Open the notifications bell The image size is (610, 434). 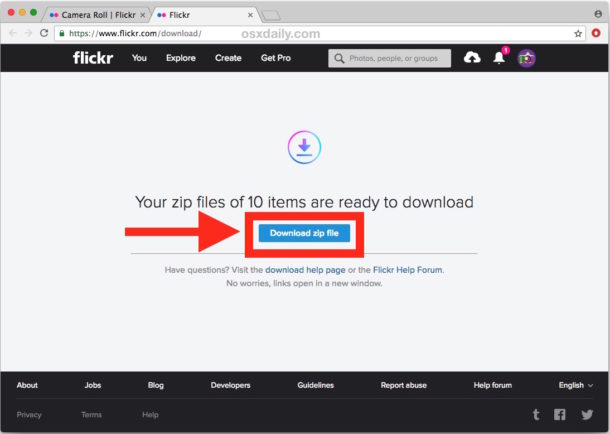[499, 58]
